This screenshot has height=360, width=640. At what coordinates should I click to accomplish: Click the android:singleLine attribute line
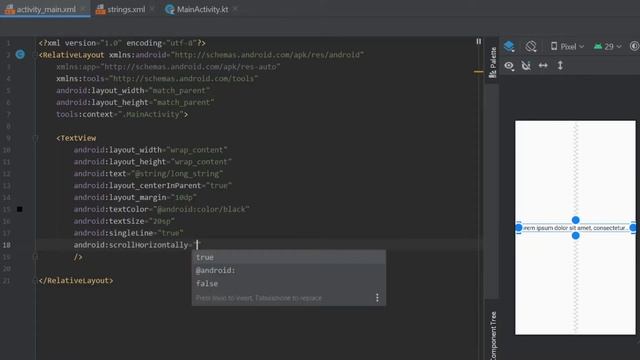[x=129, y=233]
